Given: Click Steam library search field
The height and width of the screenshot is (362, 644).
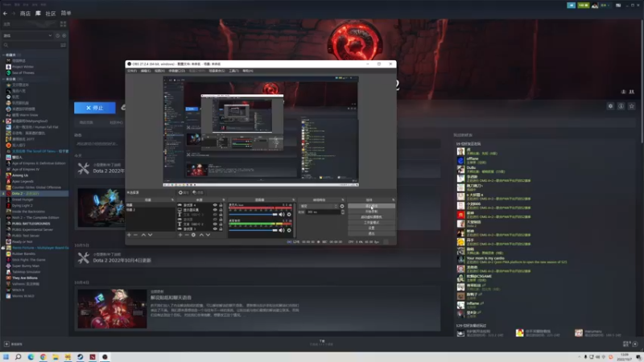Looking at the screenshot, I should click(31, 45).
